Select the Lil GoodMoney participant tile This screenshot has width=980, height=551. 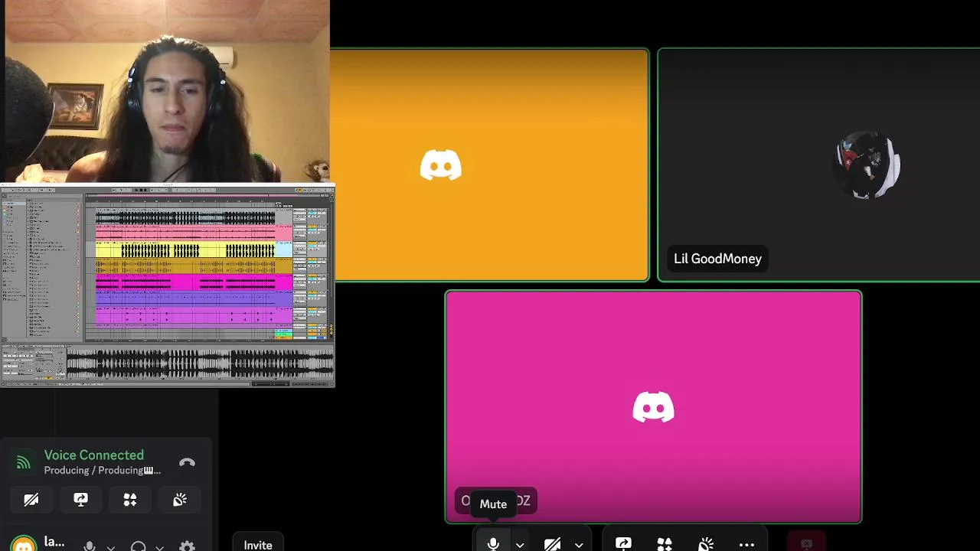tap(819, 165)
